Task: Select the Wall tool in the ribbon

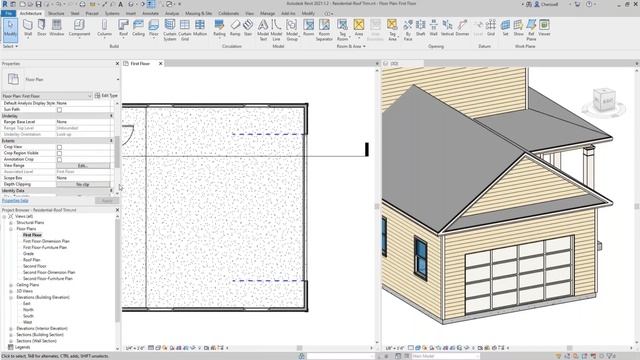Action: point(28,28)
